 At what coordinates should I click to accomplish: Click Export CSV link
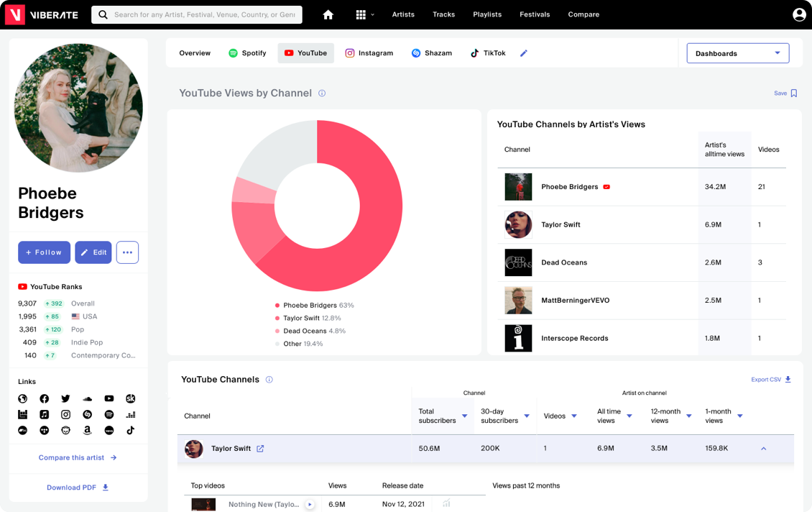point(771,380)
